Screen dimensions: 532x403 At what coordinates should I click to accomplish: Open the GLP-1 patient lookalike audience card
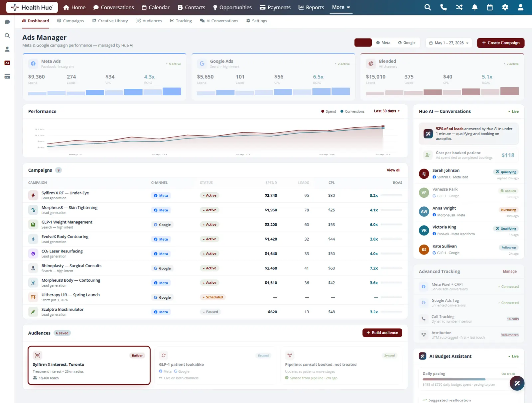(215, 365)
